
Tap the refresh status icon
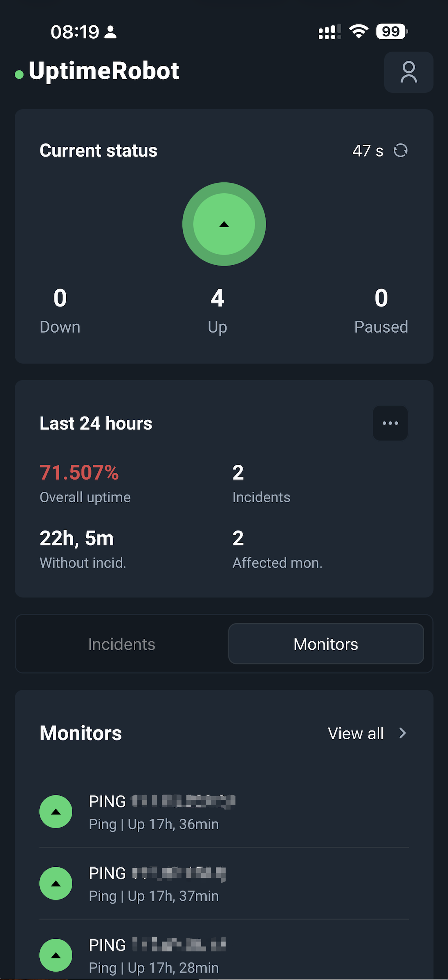[401, 150]
